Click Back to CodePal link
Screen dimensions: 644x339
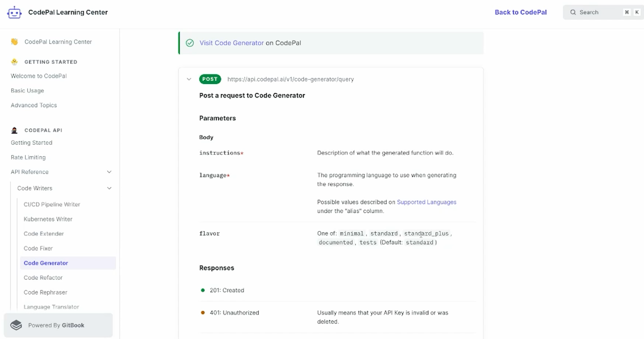click(520, 12)
